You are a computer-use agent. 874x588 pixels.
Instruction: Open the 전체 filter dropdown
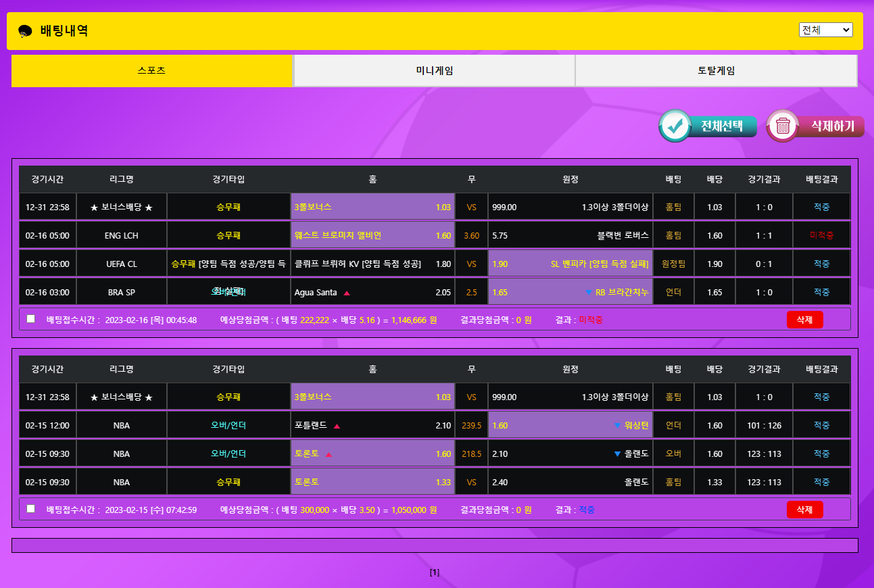coord(825,30)
